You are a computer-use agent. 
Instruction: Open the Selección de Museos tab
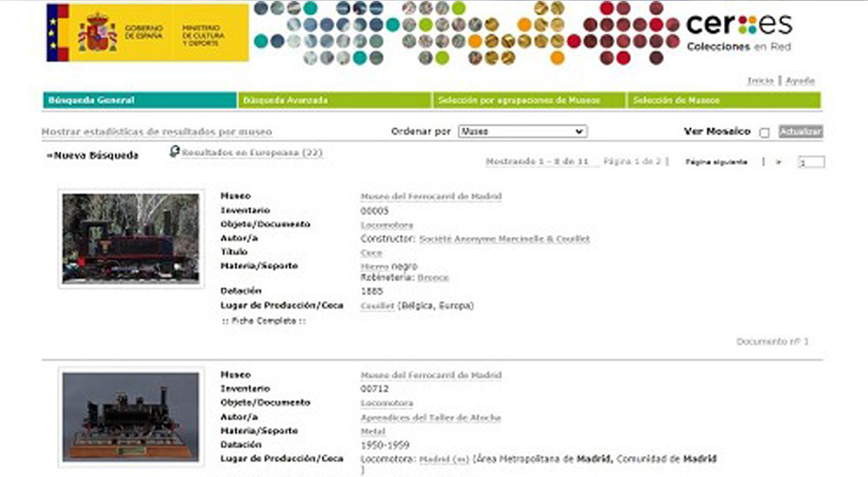[723, 101]
